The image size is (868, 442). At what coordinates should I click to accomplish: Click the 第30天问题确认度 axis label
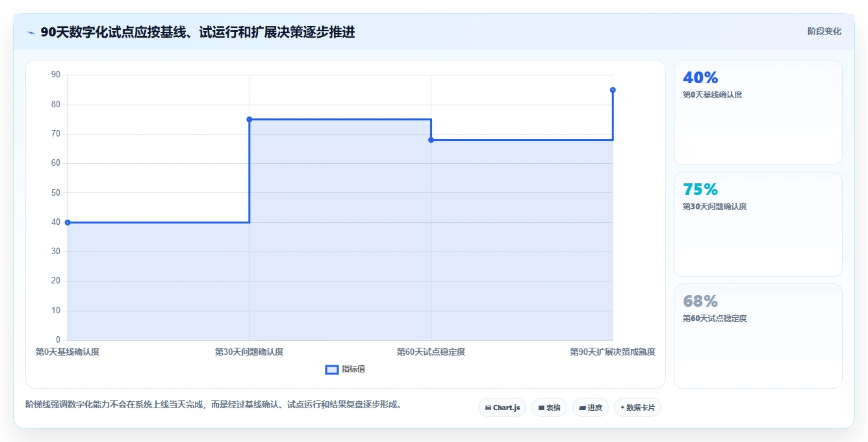point(249,352)
